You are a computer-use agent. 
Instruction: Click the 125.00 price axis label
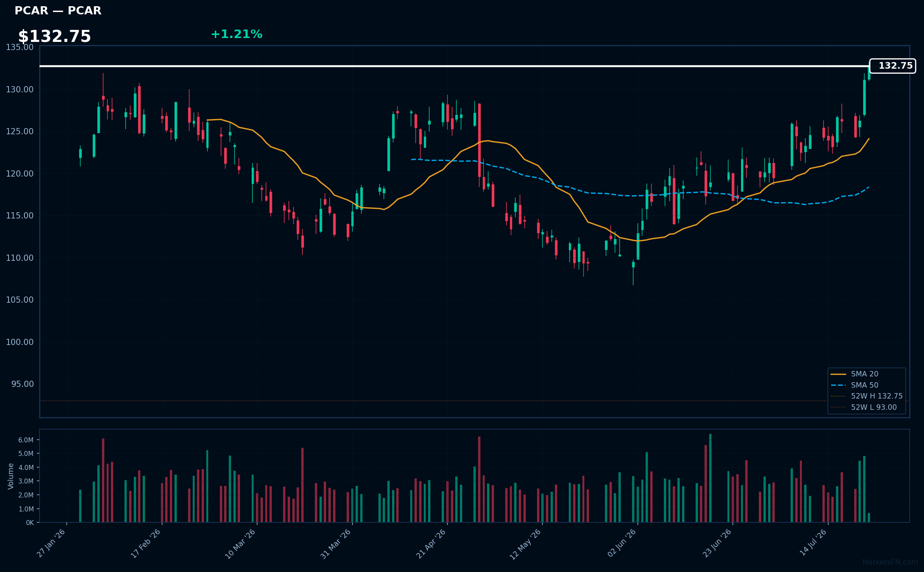click(x=20, y=132)
